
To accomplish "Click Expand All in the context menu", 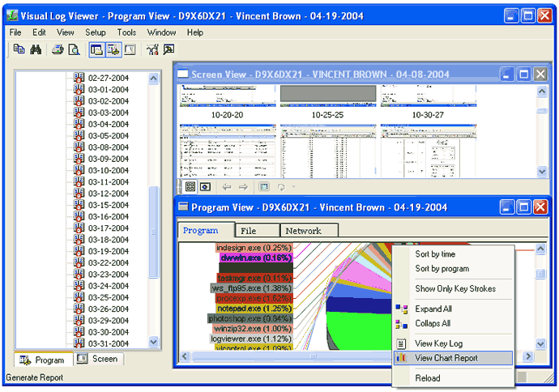I will point(433,309).
